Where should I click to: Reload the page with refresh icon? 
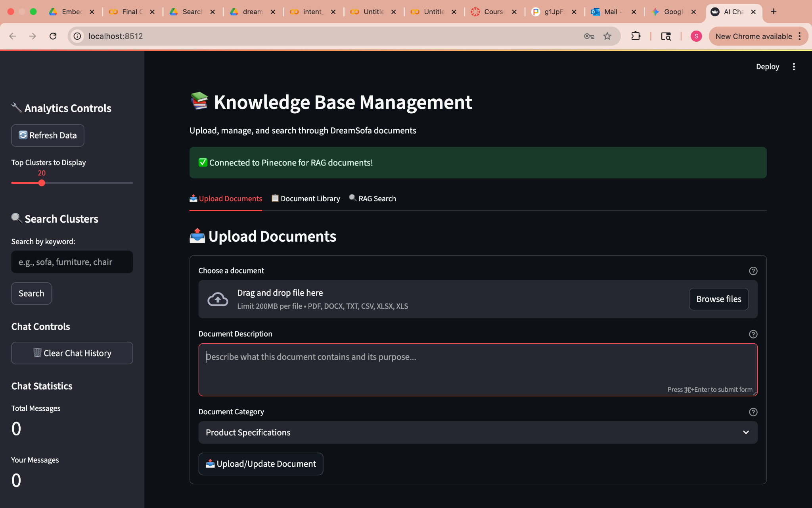tap(53, 36)
